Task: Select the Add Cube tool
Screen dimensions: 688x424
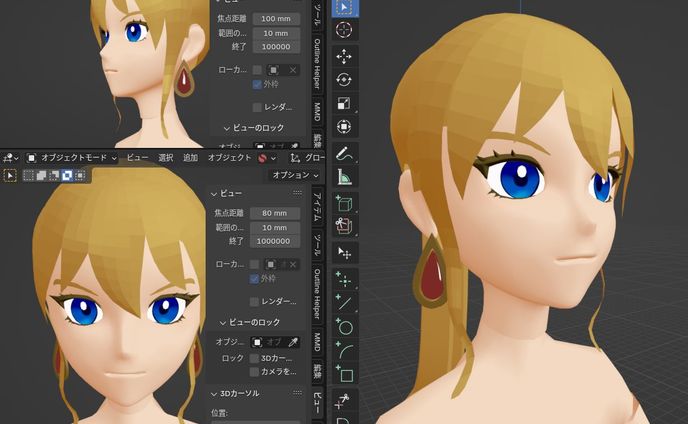Action: (344, 204)
